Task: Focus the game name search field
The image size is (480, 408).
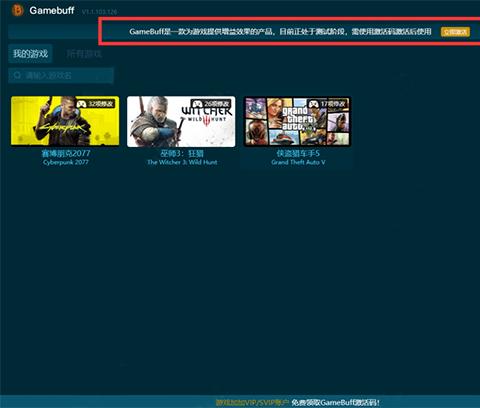Action: tap(61, 76)
